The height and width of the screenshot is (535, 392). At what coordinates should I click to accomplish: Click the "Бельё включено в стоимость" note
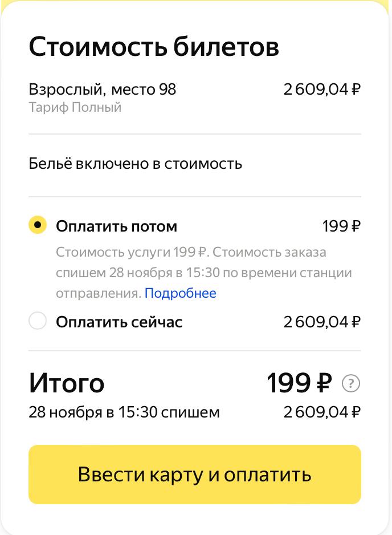pyautogui.click(x=136, y=164)
